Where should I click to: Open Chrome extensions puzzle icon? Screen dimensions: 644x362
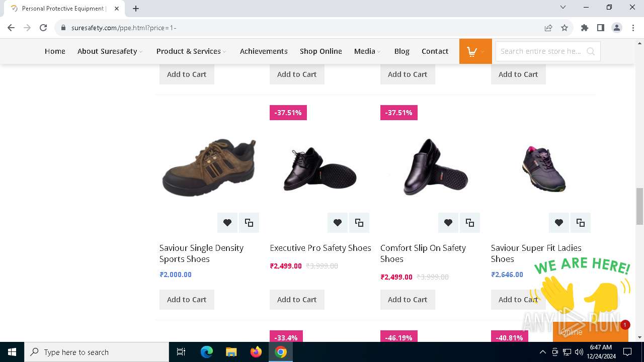[584, 28]
